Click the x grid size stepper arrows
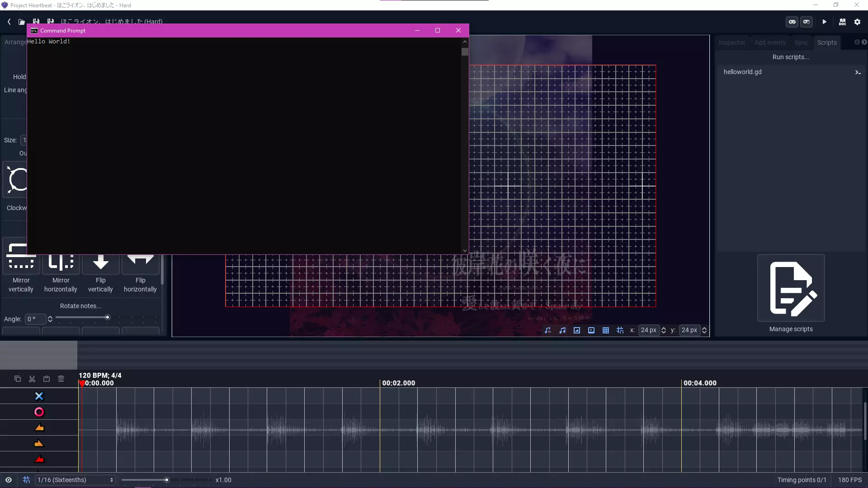The image size is (868, 488). [663, 330]
